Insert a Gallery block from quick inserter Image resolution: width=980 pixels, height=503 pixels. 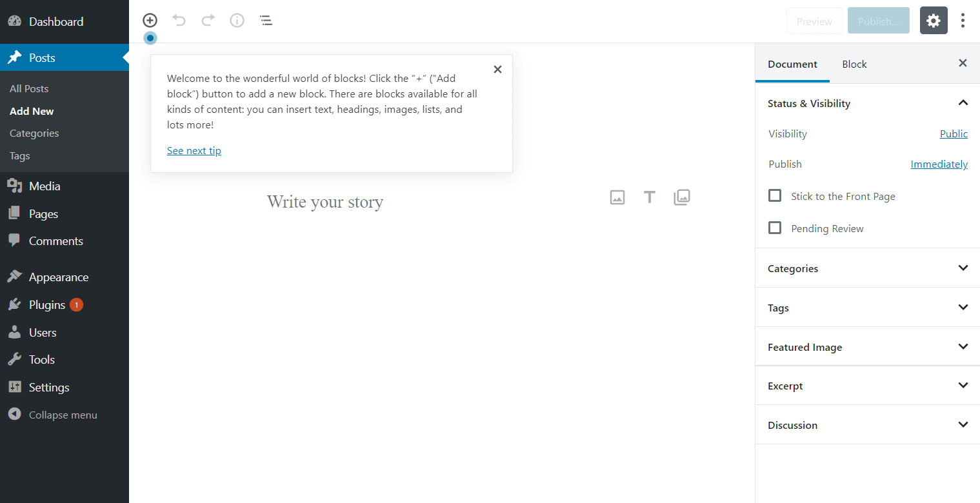[682, 197]
